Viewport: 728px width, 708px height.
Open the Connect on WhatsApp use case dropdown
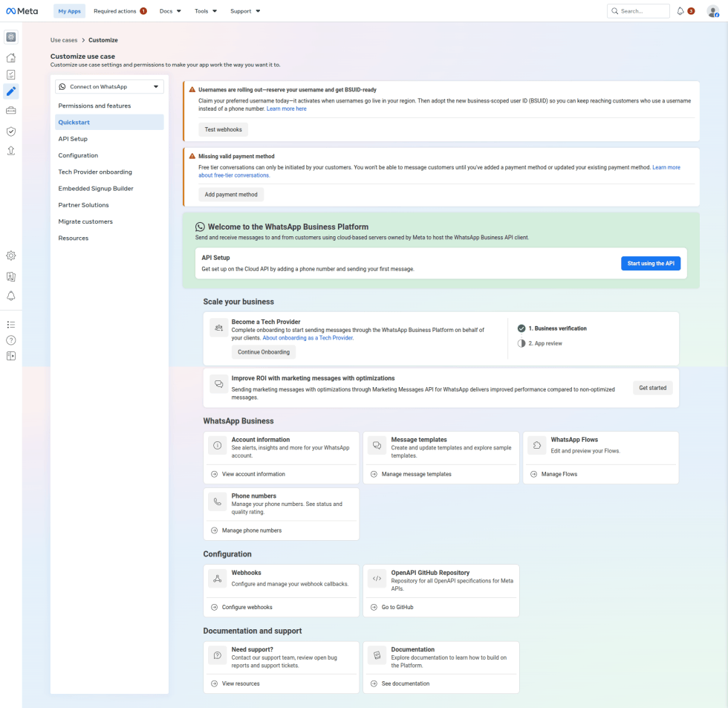pos(110,87)
